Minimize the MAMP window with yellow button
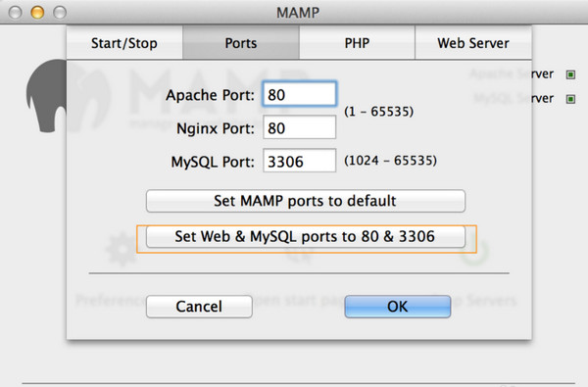The height and width of the screenshot is (387, 588). [x=37, y=12]
